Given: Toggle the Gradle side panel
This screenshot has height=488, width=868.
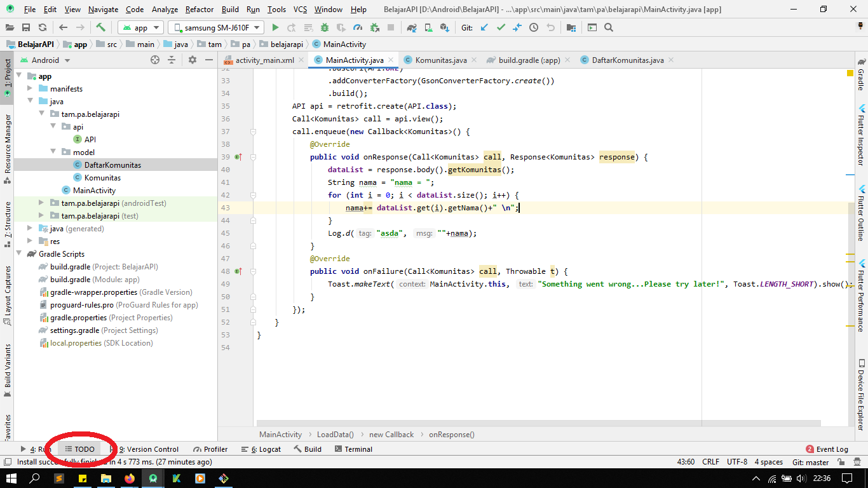Looking at the screenshot, I should (x=861, y=74).
